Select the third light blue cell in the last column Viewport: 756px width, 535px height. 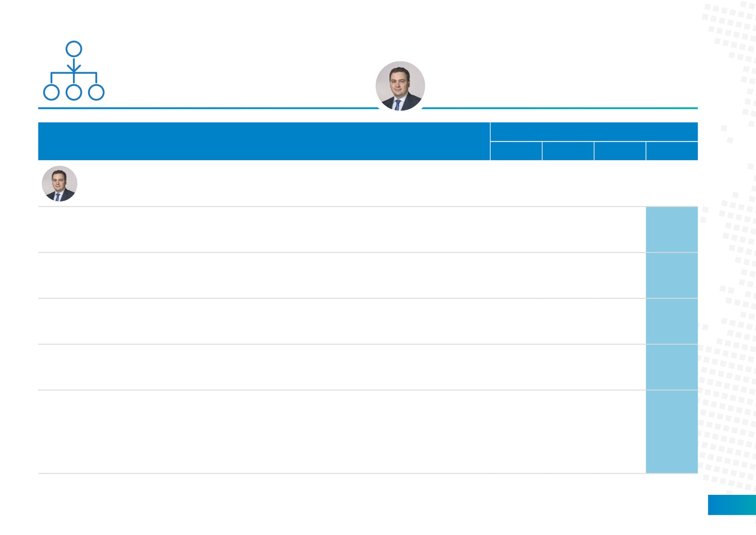(672, 321)
